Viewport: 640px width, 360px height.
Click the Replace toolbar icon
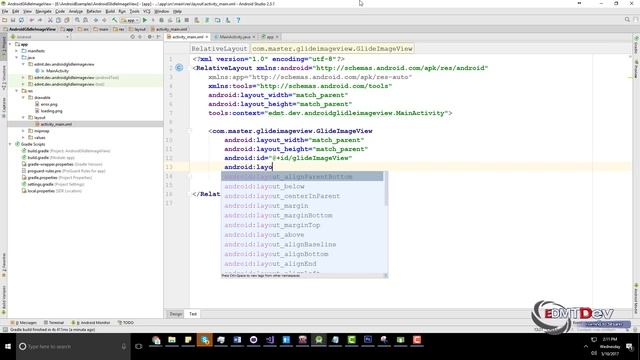[85, 20]
